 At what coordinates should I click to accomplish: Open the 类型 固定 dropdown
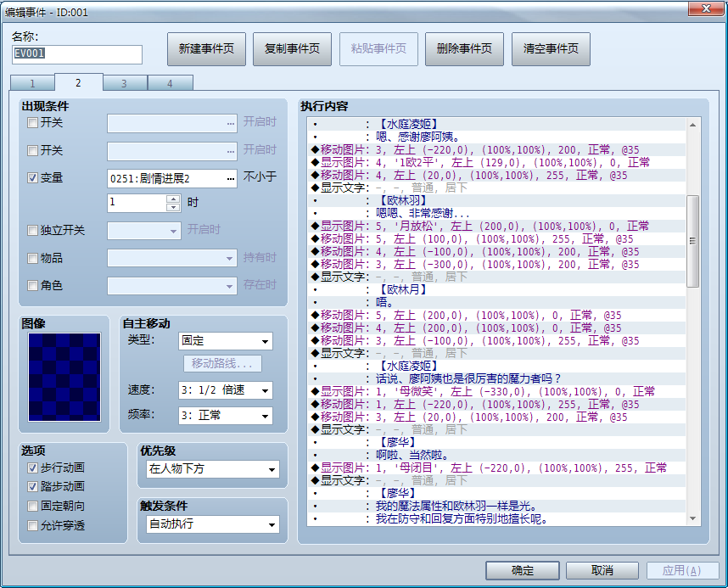tap(225, 341)
